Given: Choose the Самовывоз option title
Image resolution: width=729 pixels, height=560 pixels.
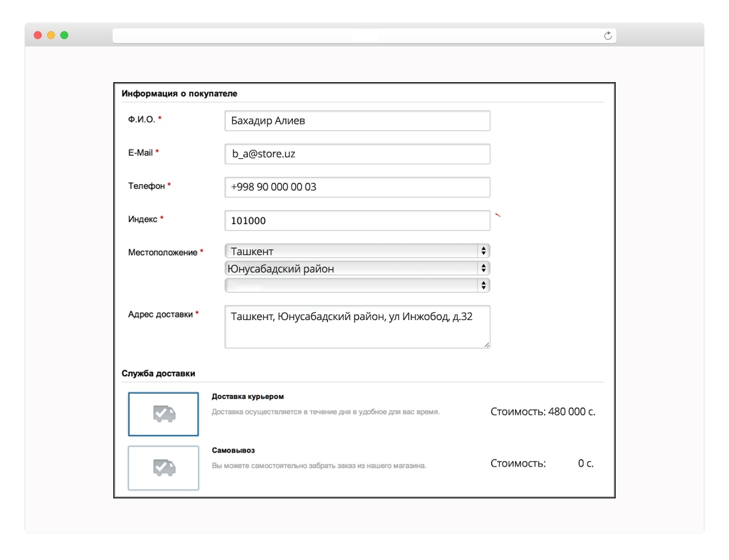Looking at the screenshot, I should (x=233, y=450).
